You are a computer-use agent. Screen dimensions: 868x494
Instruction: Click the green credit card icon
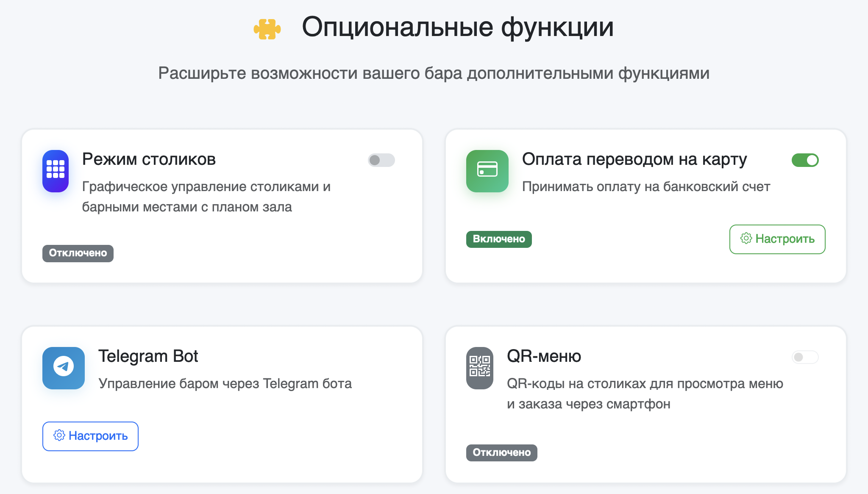tap(487, 172)
